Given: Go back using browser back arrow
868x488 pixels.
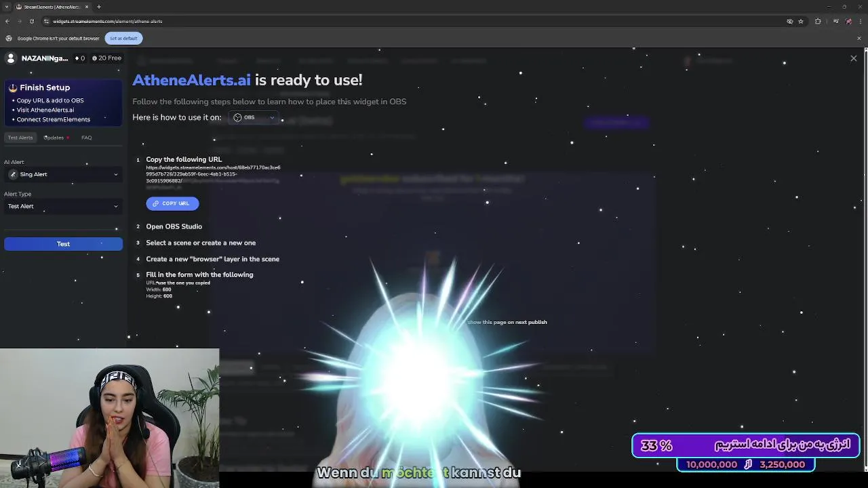Looking at the screenshot, I should pyautogui.click(x=7, y=21).
